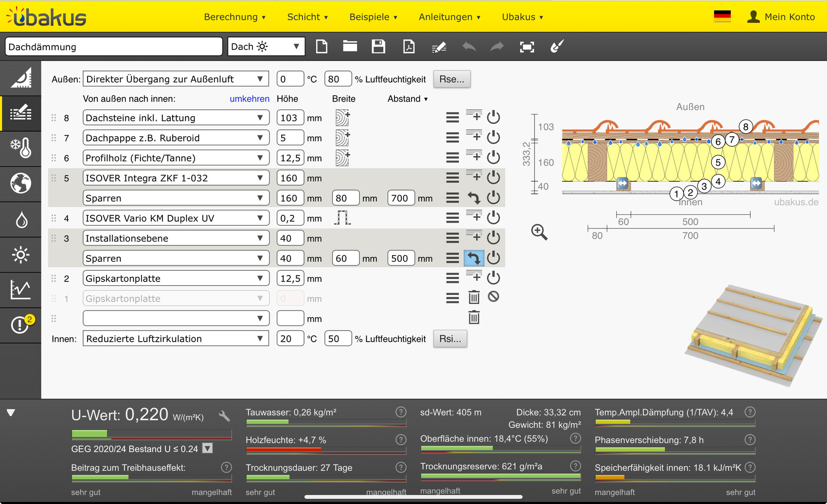This screenshot has height=504, width=827.
Task: Open GEG 2020/24 Bestand requirement dropdown
Action: pyautogui.click(x=208, y=448)
